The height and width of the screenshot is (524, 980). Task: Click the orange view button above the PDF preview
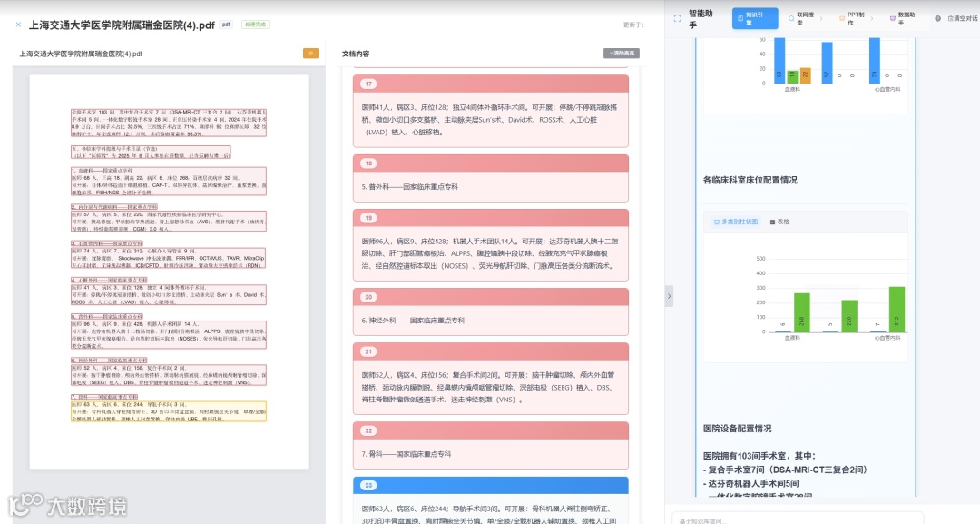pyautogui.click(x=310, y=54)
